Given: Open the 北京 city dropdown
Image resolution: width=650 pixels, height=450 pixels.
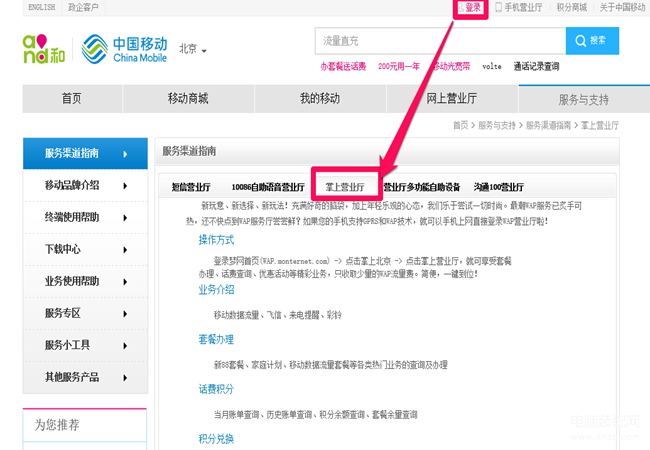Looking at the screenshot, I should [x=193, y=49].
